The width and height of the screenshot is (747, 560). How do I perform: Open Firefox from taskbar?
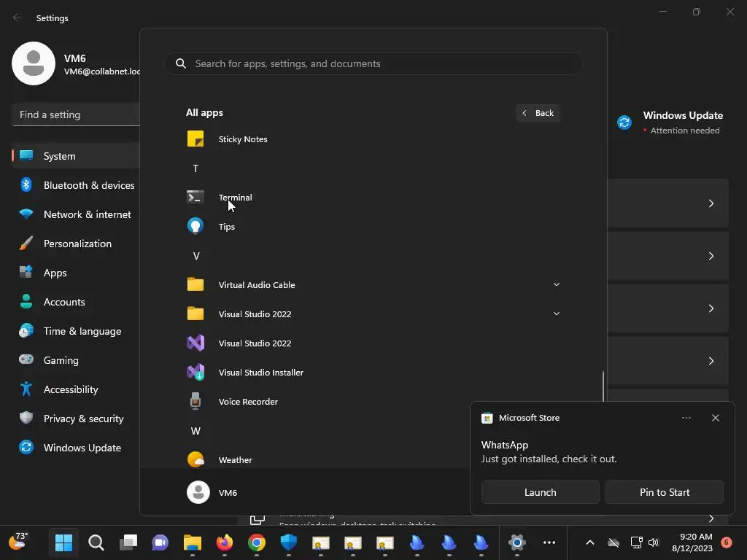point(225,542)
